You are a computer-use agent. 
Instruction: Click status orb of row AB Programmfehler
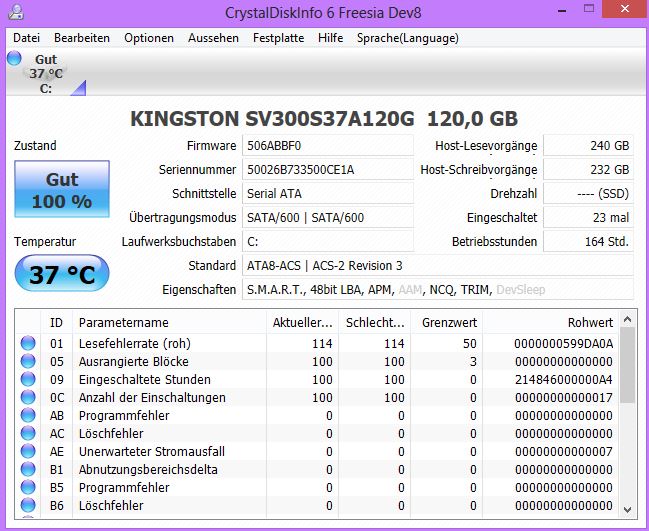[28, 415]
